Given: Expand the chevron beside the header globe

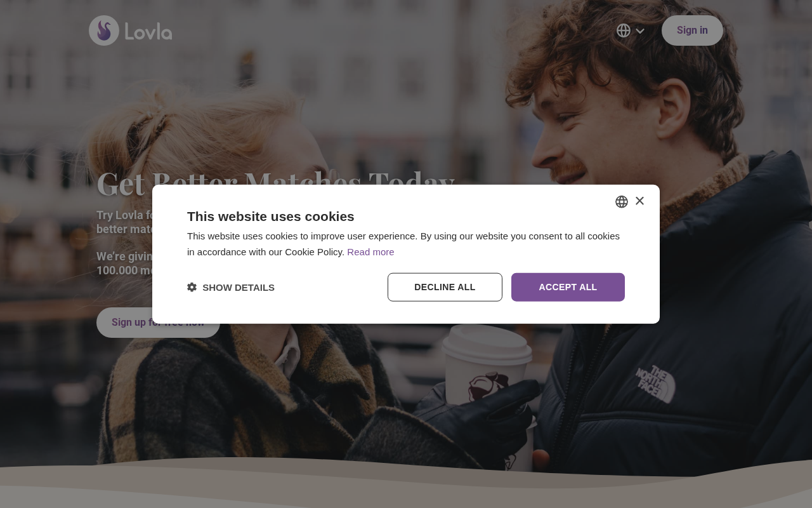Looking at the screenshot, I should coord(640,31).
